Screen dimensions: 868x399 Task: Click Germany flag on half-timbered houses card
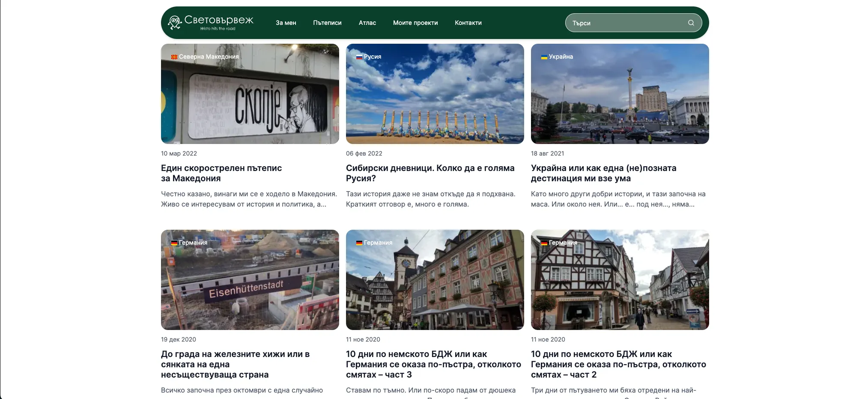(544, 243)
